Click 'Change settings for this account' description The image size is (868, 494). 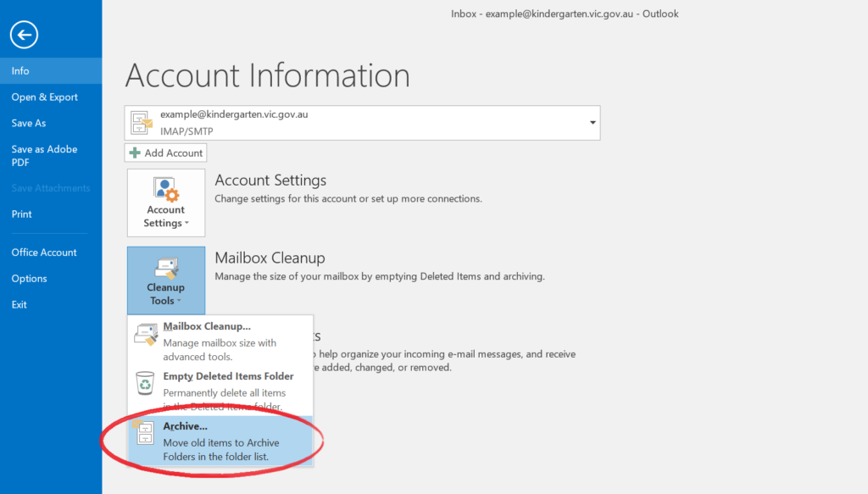click(348, 198)
